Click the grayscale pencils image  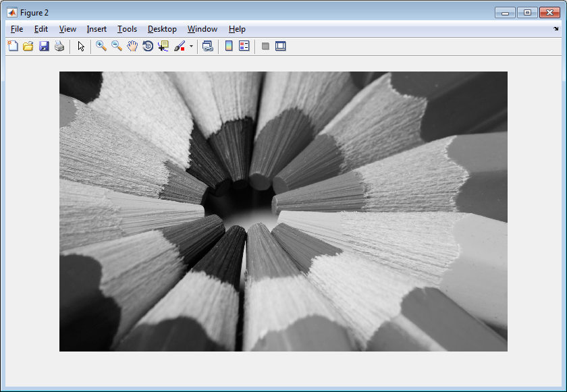pyautogui.click(x=283, y=211)
